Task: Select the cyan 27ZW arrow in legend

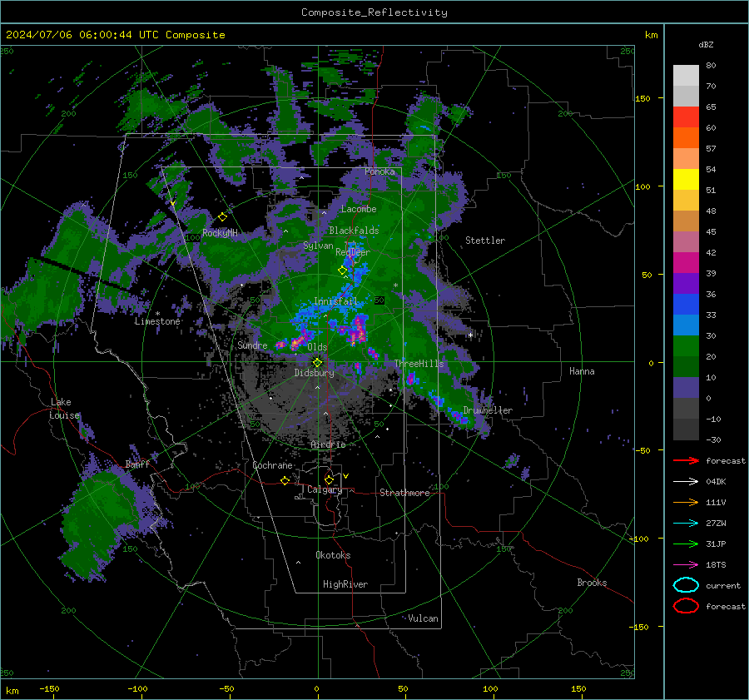Action: pos(686,523)
